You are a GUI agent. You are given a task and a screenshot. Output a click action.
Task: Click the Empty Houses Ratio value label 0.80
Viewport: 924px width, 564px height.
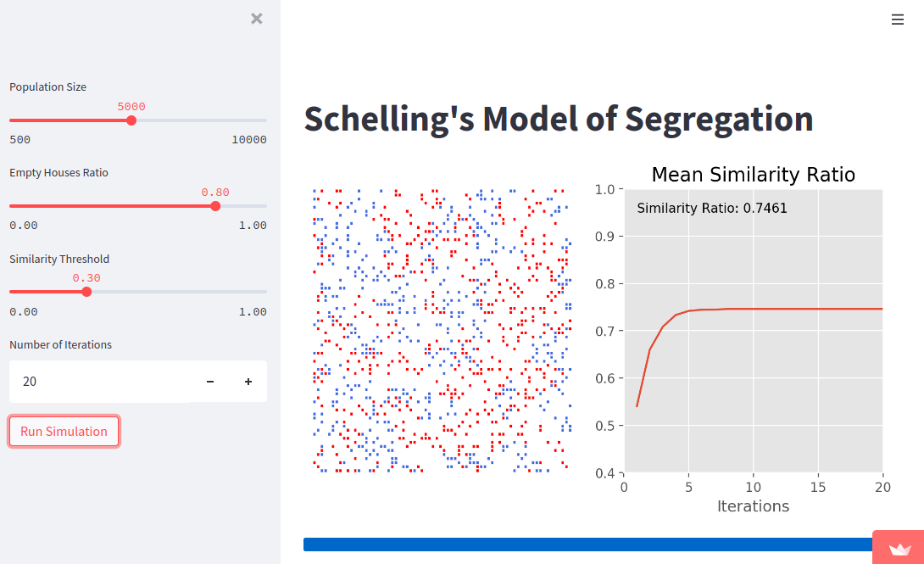point(215,192)
